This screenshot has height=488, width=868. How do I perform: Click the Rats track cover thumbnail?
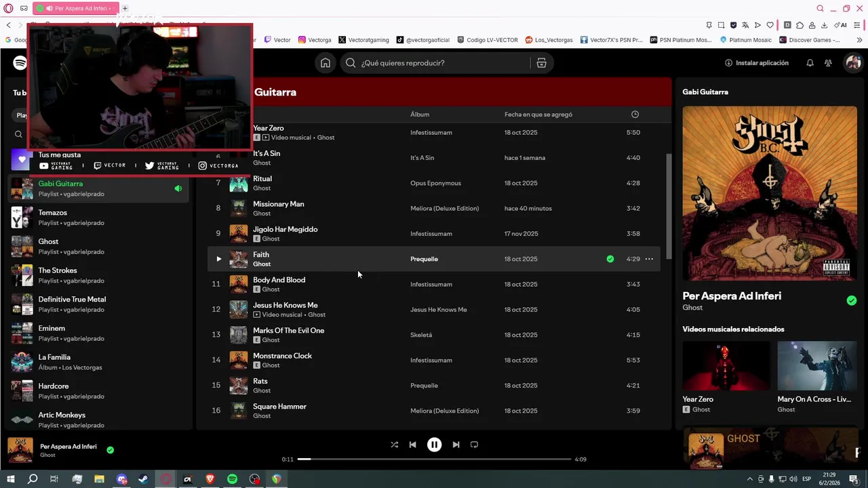(239, 386)
